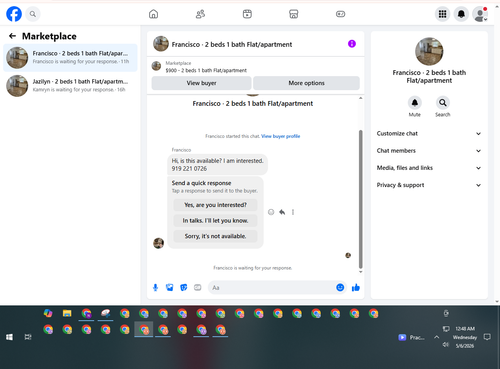Screen dimensions: 500x369
Task: Click the microphone voice clip icon
Action: [x=155, y=287]
